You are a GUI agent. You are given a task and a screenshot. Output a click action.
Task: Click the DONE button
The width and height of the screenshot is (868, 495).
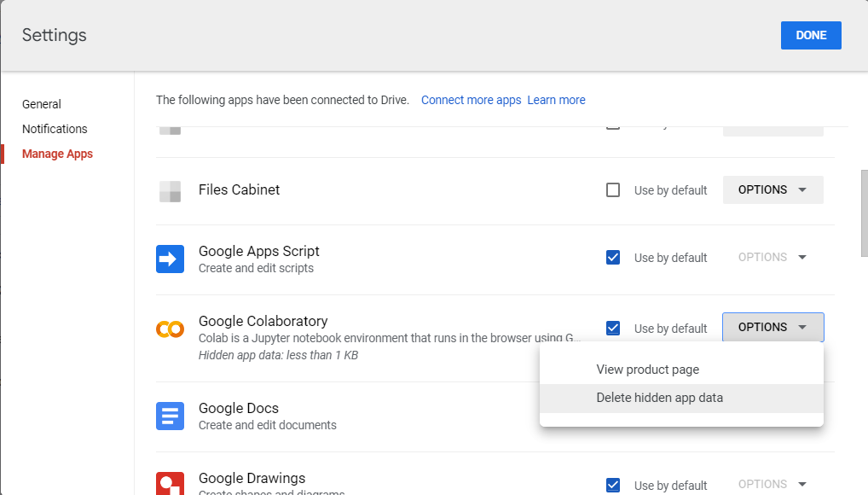(810, 35)
